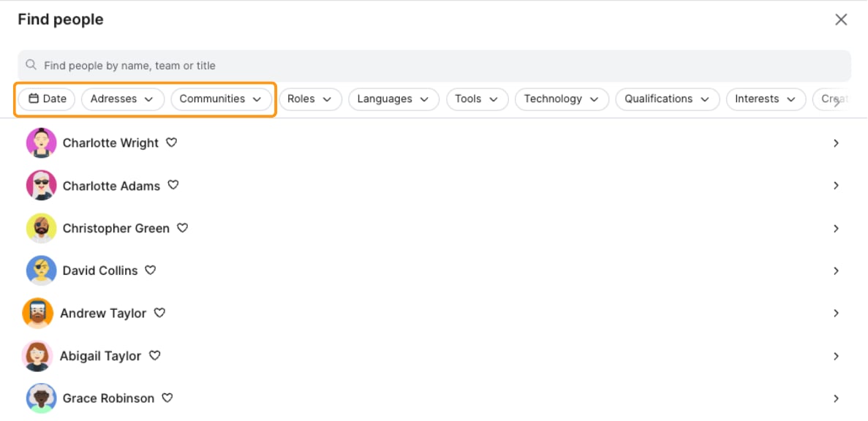The image size is (868, 421).
Task: Open Charlotte Adams's avatar
Action: click(42, 186)
